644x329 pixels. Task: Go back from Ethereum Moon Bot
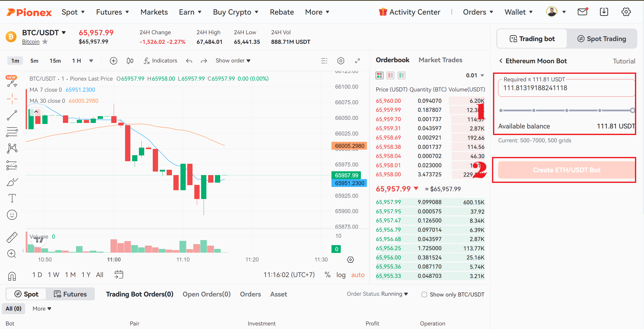tap(501, 61)
